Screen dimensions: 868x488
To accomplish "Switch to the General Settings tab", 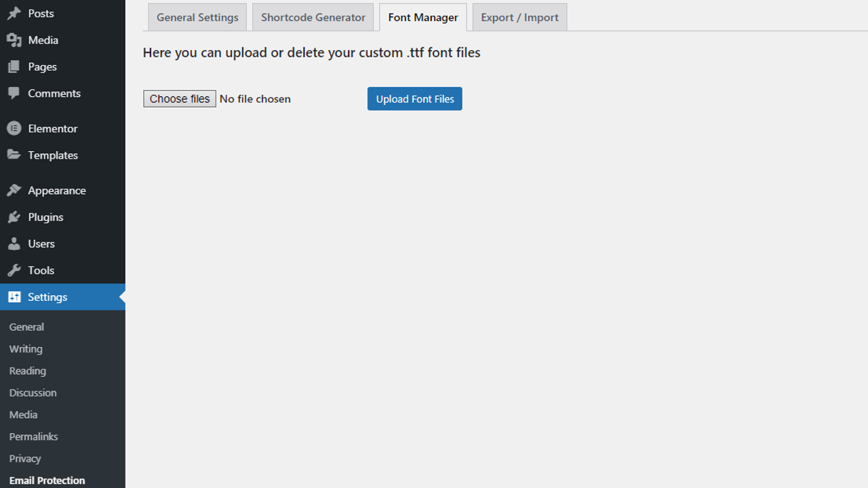I will (197, 18).
